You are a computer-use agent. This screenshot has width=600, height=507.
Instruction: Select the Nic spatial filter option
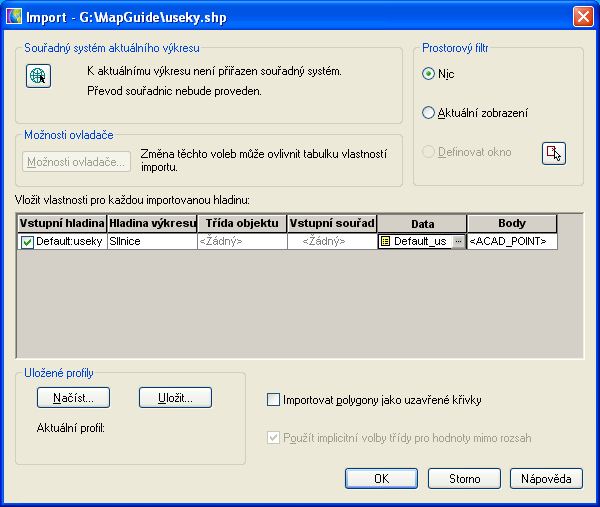(x=429, y=74)
